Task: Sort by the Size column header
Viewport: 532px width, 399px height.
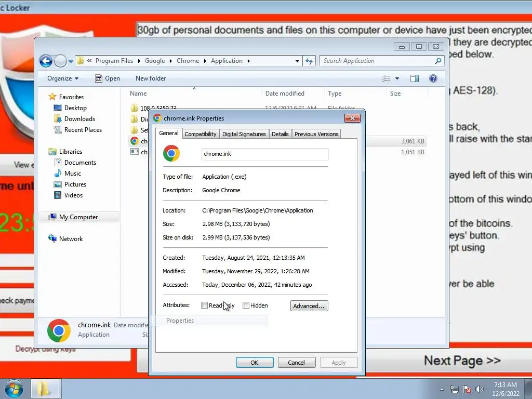Action: 395,94
